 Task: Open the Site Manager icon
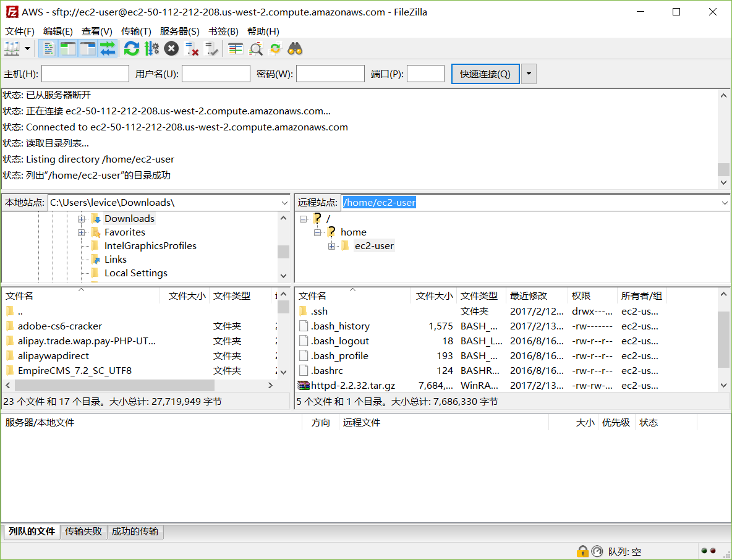pos(12,49)
